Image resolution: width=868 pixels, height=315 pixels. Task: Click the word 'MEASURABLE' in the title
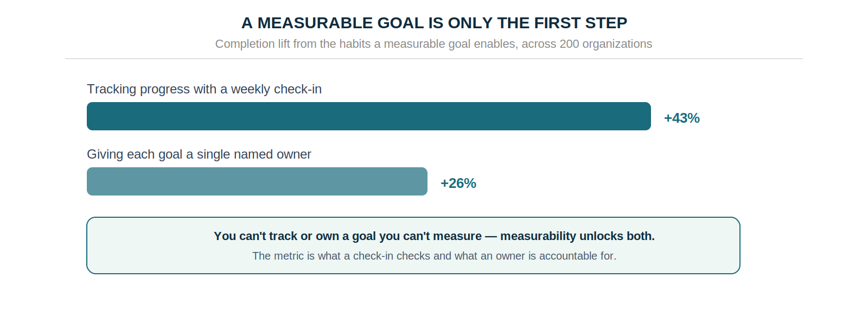315,23
